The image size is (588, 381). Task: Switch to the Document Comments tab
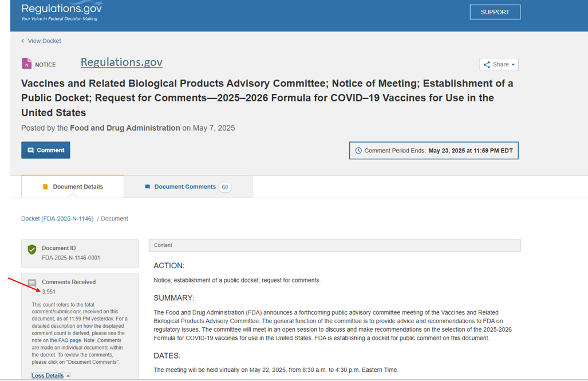(188, 187)
